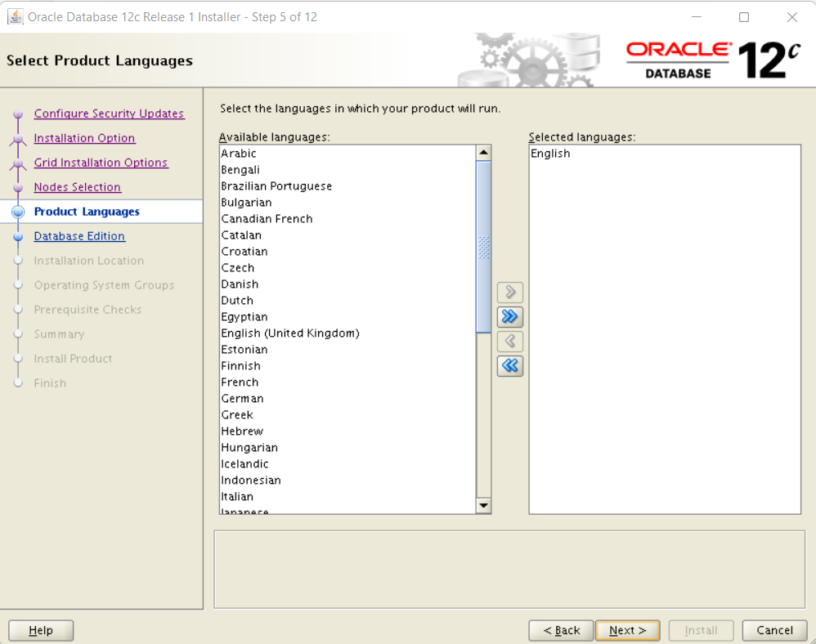Add all languages with double right arrow
Image resolution: width=816 pixels, height=644 pixels.
[x=510, y=316]
